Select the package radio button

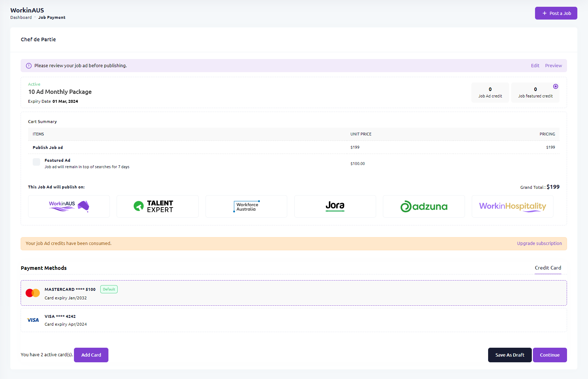click(x=556, y=86)
